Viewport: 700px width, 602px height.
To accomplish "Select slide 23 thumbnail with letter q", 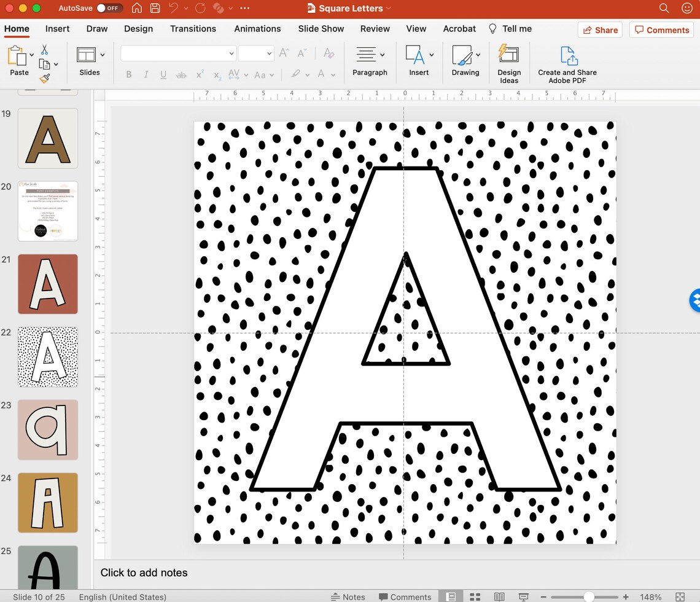I will click(48, 429).
